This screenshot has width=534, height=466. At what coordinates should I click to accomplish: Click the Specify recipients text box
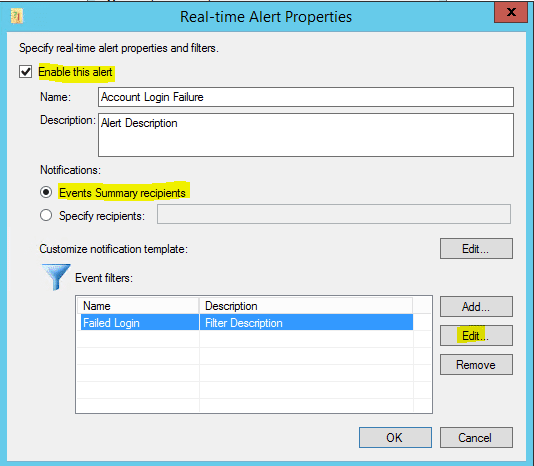tap(334, 214)
